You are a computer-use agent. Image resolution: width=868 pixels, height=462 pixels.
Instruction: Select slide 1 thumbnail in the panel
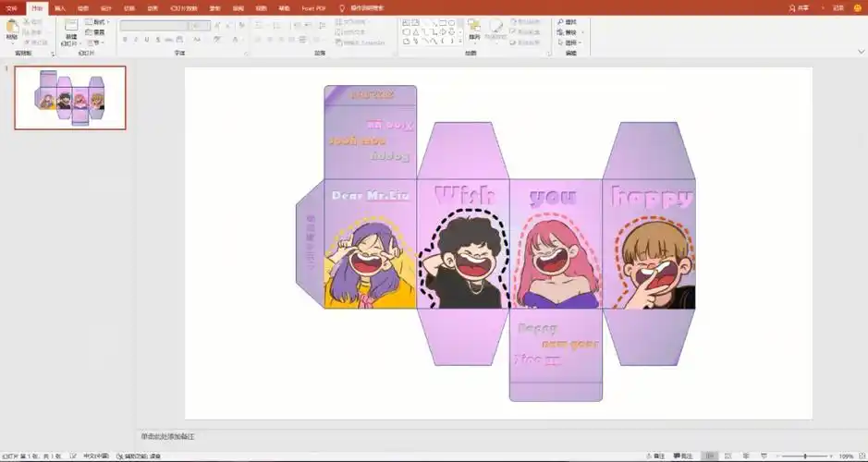(70, 98)
